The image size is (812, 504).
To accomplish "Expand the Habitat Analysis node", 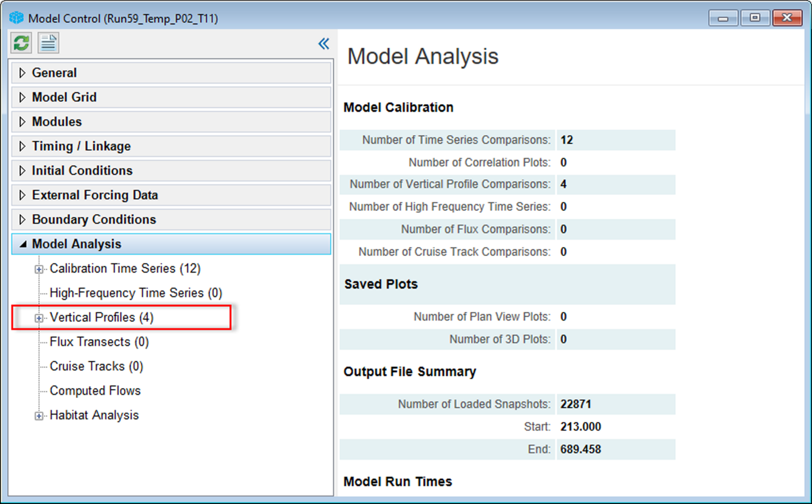I will pos(39,415).
